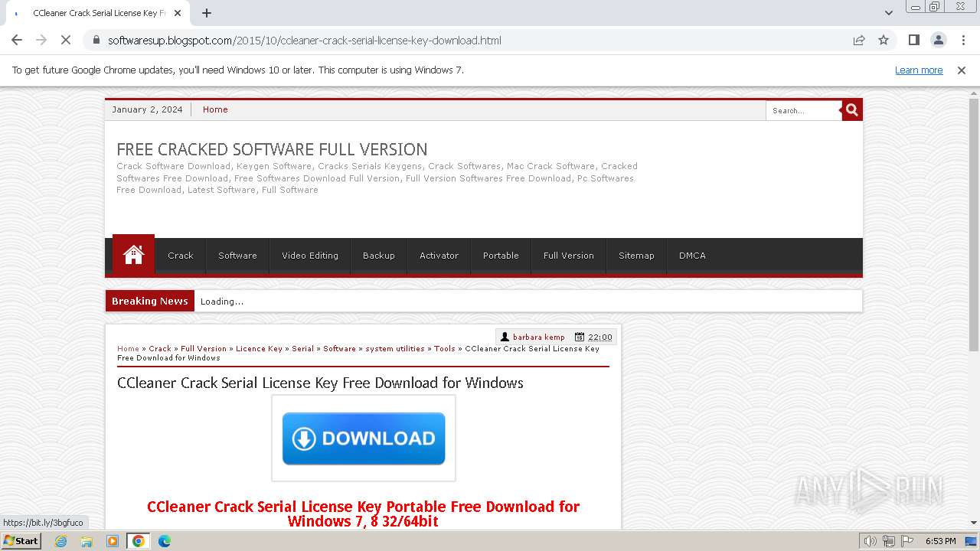Launch Internet Explorer from taskbar
The height and width of the screenshot is (551, 980).
pyautogui.click(x=60, y=541)
